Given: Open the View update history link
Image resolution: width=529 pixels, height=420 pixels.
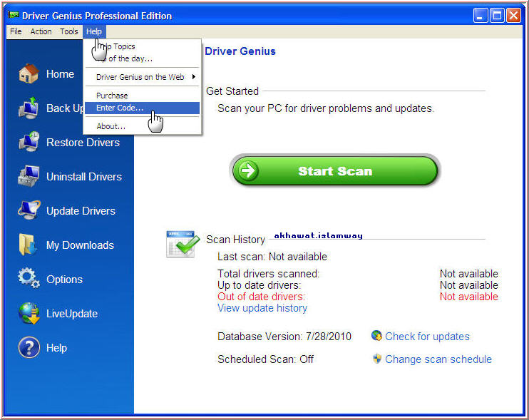Looking at the screenshot, I should tap(262, 308).
